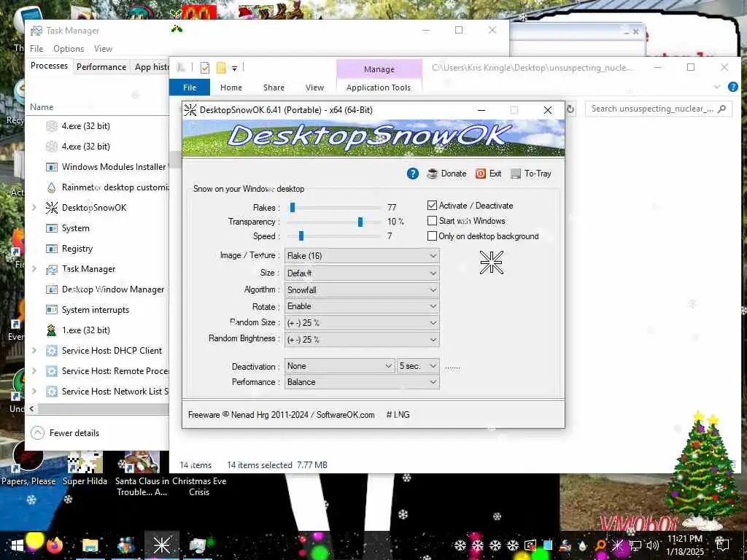Image resolution: width=747 pixels, height=560 pixels.
Task: Open the File menu in Task Manager
Action: click(x=36, y=49)
